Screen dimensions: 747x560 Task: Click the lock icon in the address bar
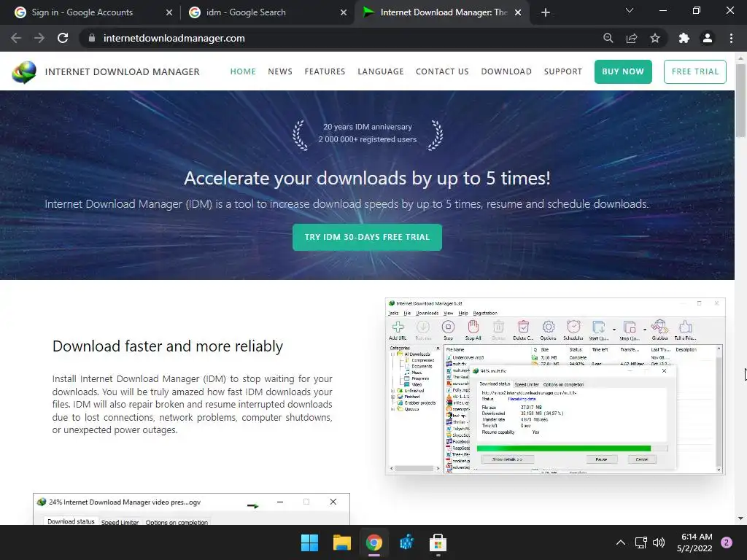(x=91, y=38)
